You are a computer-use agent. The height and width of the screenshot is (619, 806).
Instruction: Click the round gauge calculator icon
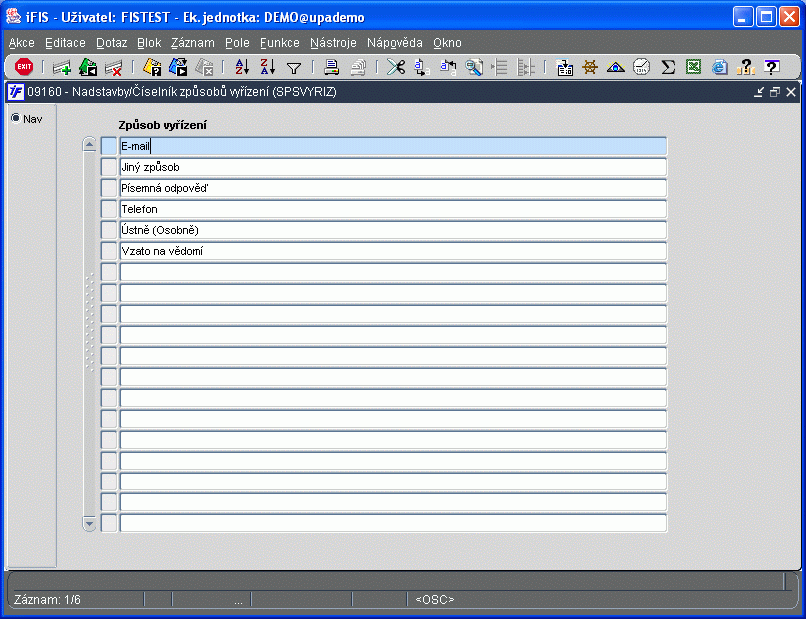[641, 67]
